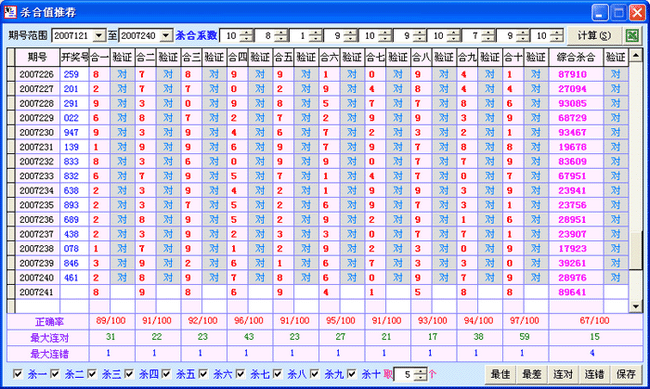Screen dimensions: 650x389
Task: Click combined value 93467
Action: coord(572,132)
